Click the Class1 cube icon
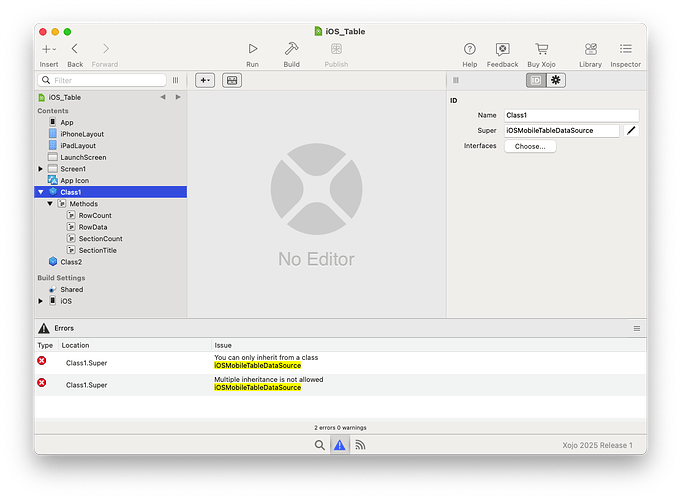680x500 pixels. tap(53, 192)
